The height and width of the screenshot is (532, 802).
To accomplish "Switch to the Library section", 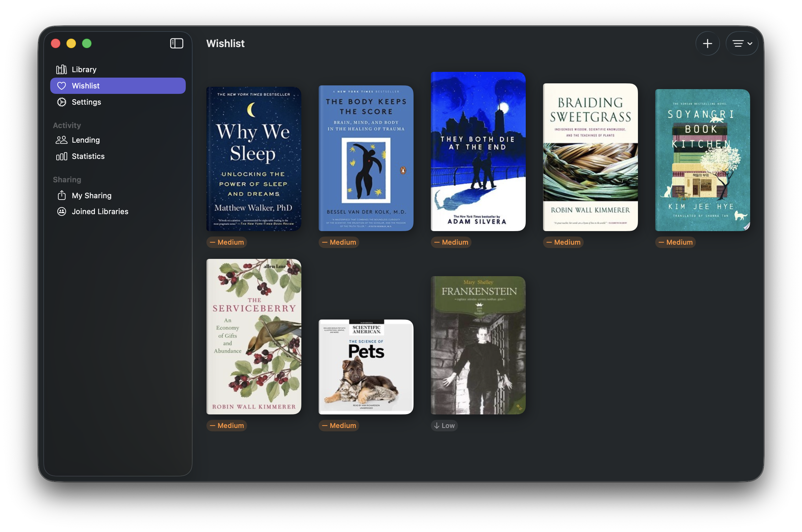I will (84, 69).
